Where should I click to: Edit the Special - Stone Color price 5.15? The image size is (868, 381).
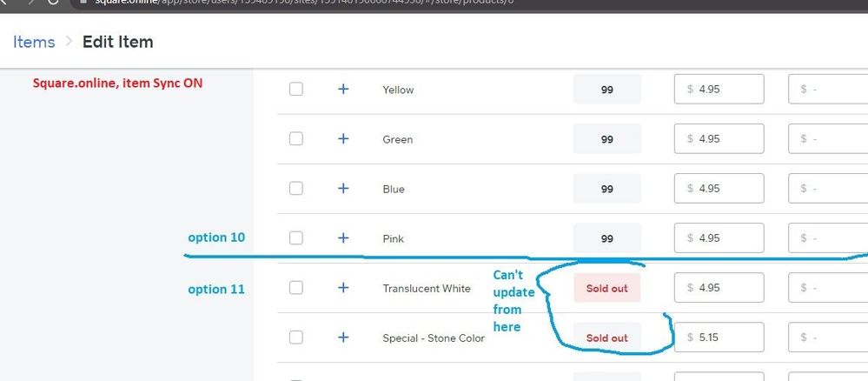[719, 338]
